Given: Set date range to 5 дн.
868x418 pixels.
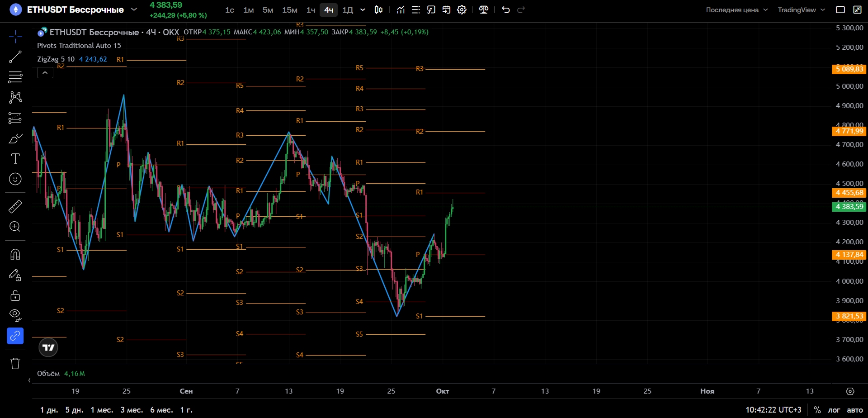Looking at the screenshot, I should pyautogui.click(x=74, y=410).
